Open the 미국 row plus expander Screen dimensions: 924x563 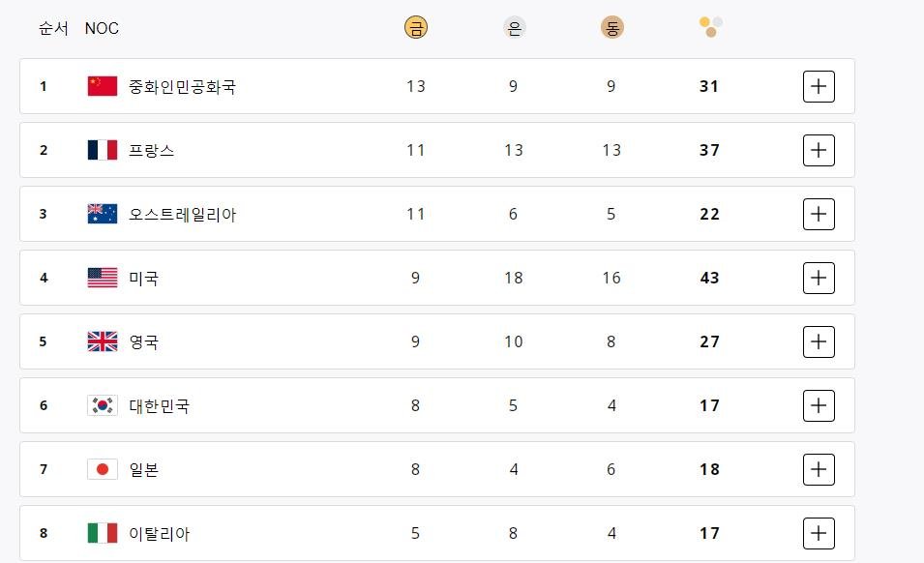coord(819,278)
